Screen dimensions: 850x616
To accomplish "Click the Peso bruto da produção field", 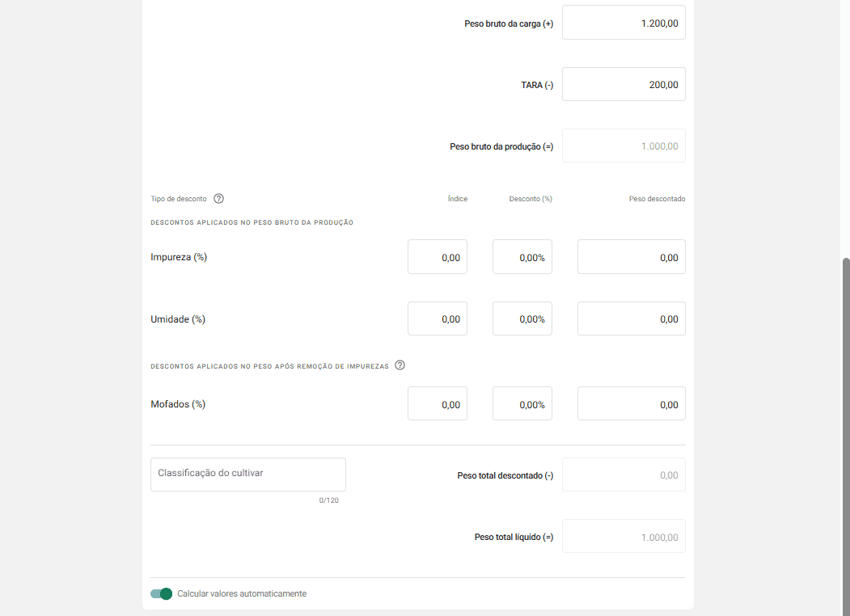I will 623,146.
